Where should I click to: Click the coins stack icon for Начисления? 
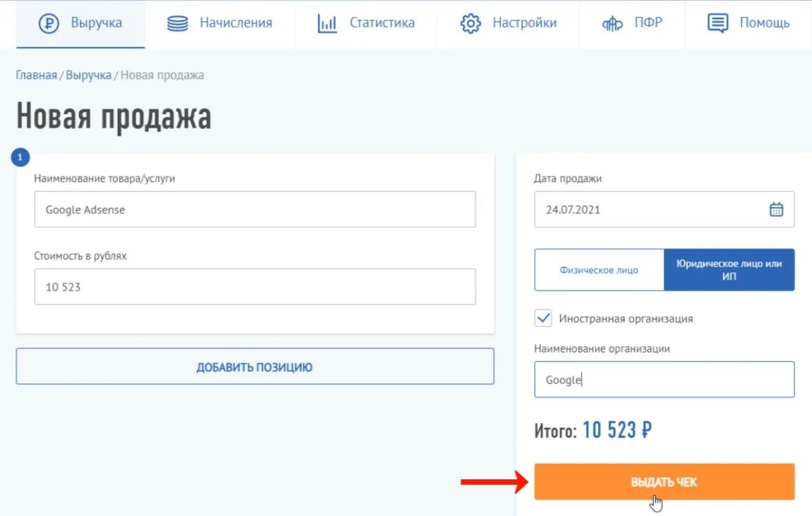point(178,23)
